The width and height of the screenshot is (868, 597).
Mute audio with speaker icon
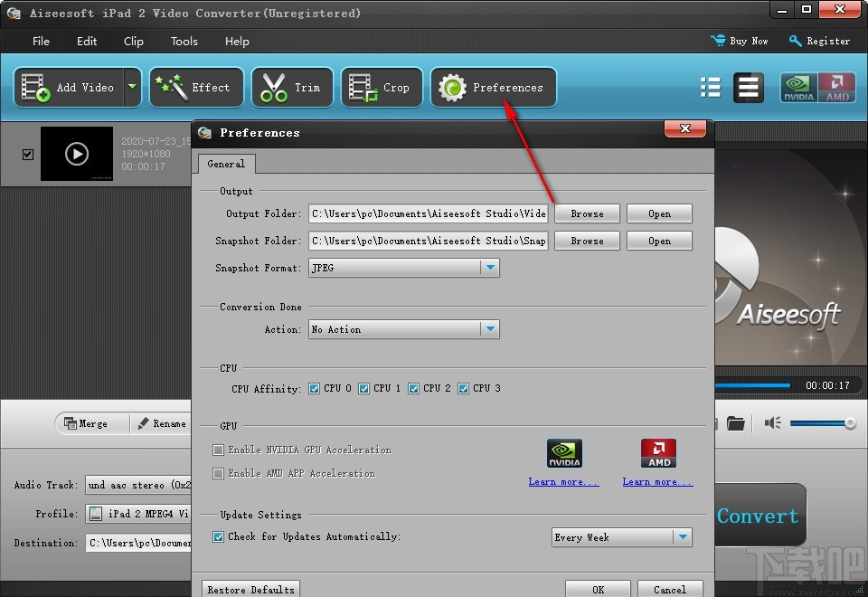773,423
